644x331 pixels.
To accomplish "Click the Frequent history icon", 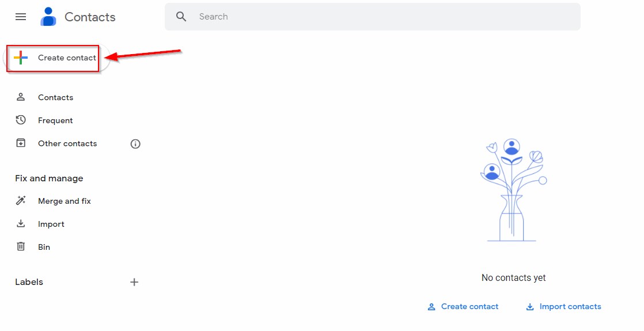I will pyautogui.click(x=21, y=120).
